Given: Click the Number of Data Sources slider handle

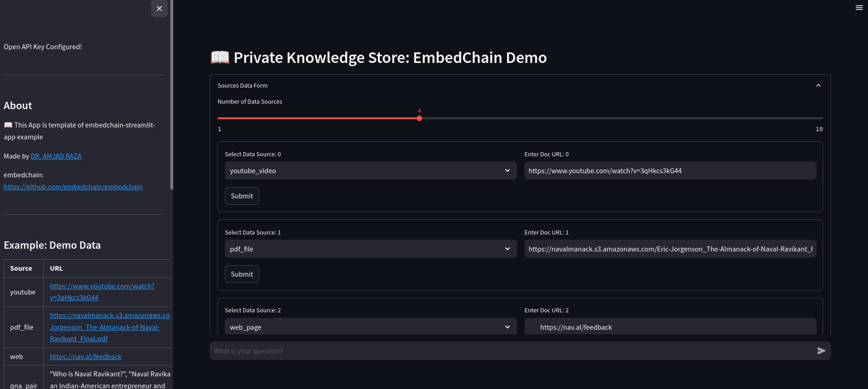Looking at the screenshot, I should coord(419,119).
